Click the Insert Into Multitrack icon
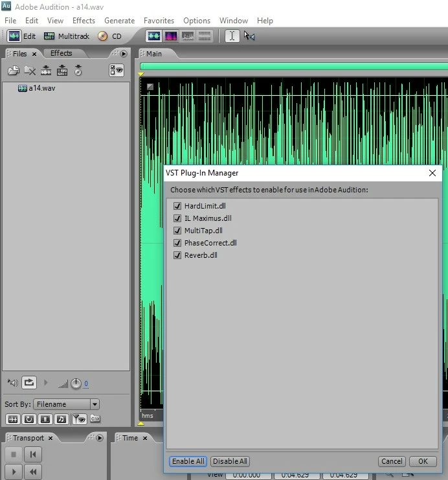 (62, 71)
